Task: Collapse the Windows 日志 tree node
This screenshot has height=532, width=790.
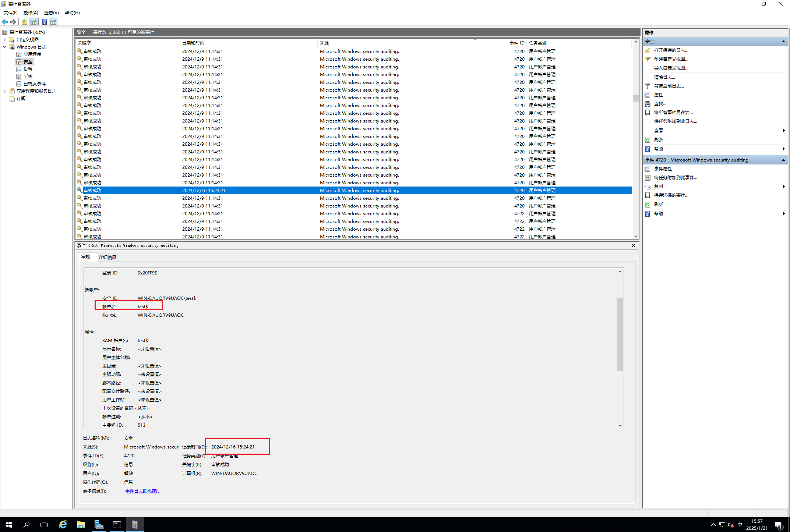Action: (x=4, y=47)
